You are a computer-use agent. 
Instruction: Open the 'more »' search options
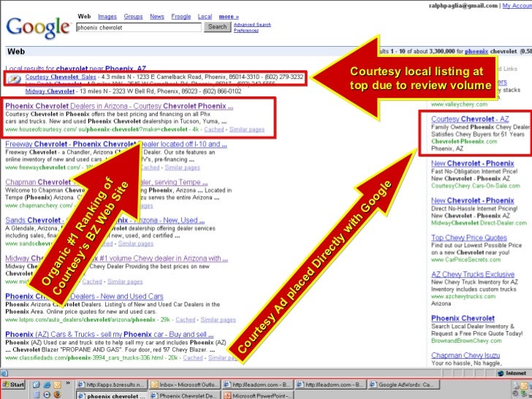coord(229,16)
